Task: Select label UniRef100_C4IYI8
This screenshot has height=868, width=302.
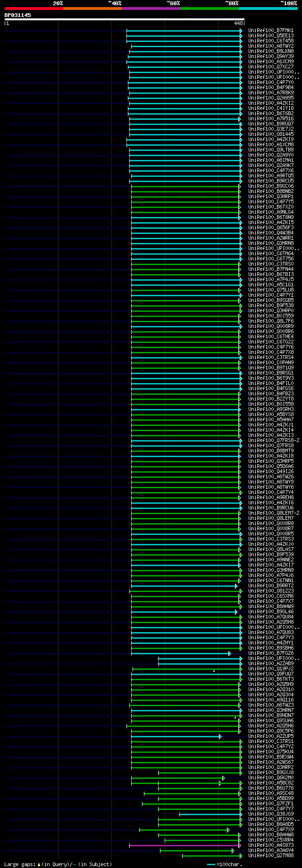Action: (x=271, y=108)
